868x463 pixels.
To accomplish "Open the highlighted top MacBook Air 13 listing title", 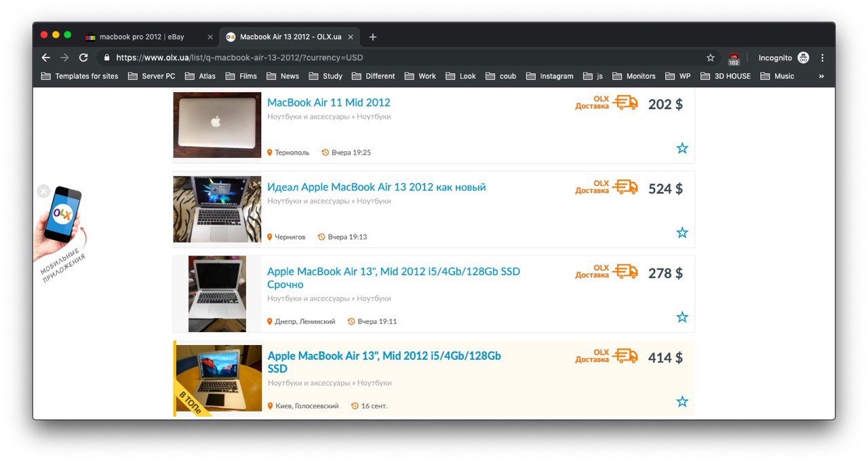I will coord(384,362).
